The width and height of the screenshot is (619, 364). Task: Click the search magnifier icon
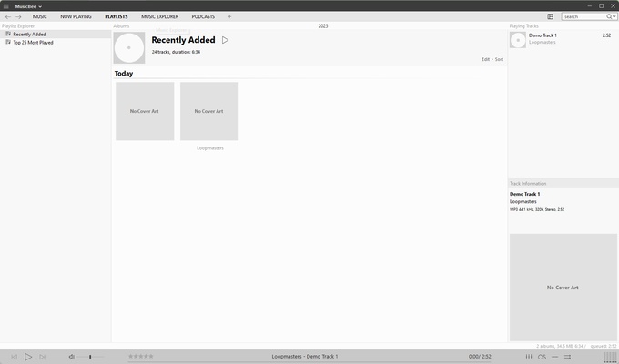[x=609, y=16]
